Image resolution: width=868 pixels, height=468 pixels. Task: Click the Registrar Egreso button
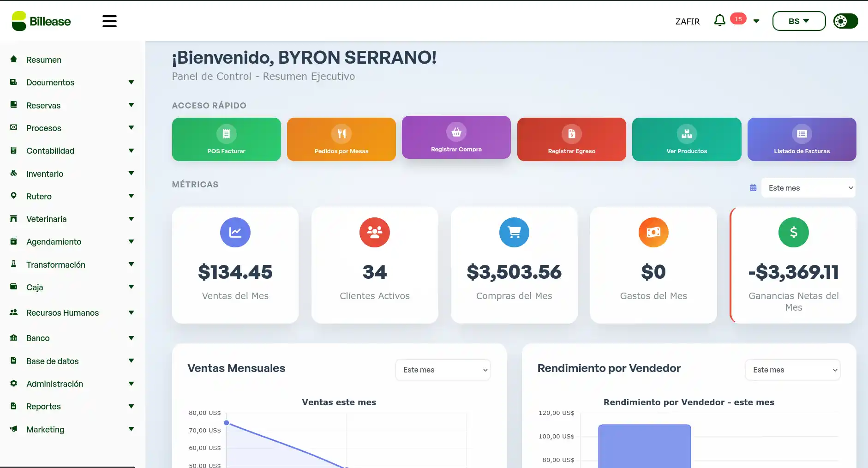pyautogui.click(x=571, y=139)
